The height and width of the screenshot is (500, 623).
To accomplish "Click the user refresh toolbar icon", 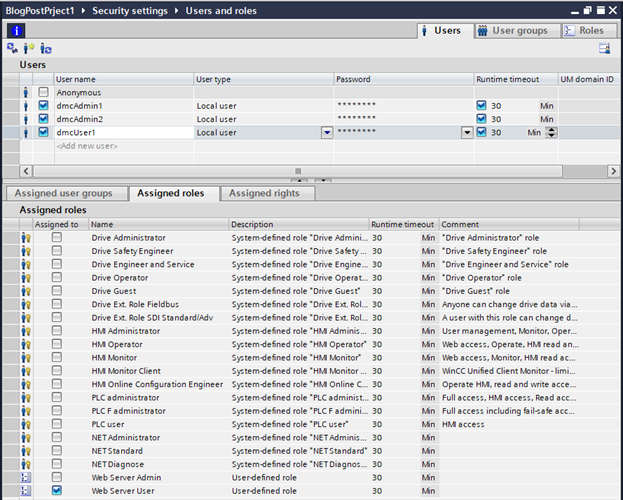I will tap(46, 48).
